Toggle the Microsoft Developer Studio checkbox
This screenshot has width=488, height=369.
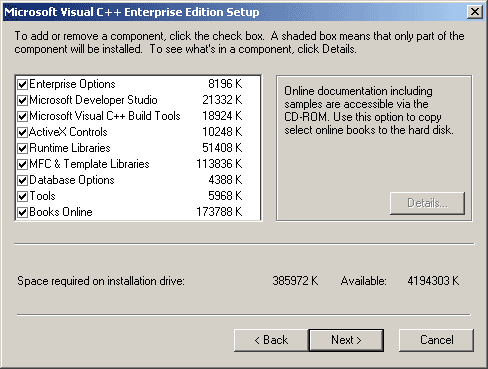(22, 100)
